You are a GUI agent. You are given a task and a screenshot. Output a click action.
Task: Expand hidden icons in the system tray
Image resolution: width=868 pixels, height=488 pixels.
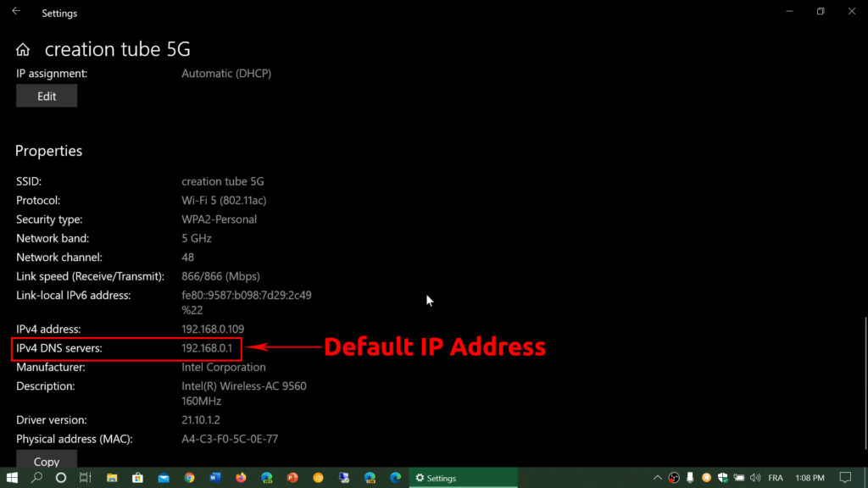[658, 478]
